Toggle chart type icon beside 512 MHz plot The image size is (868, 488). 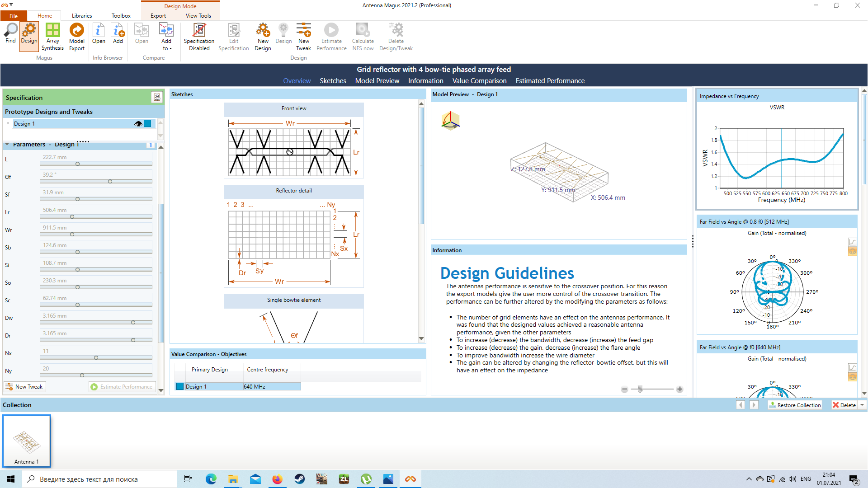click(852, 242)
